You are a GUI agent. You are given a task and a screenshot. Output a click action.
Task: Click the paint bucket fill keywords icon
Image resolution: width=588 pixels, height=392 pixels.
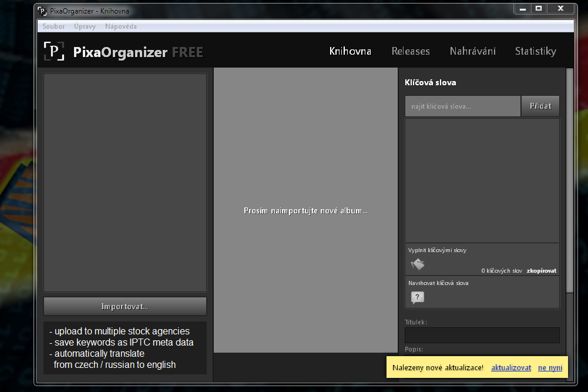point(418,264)
